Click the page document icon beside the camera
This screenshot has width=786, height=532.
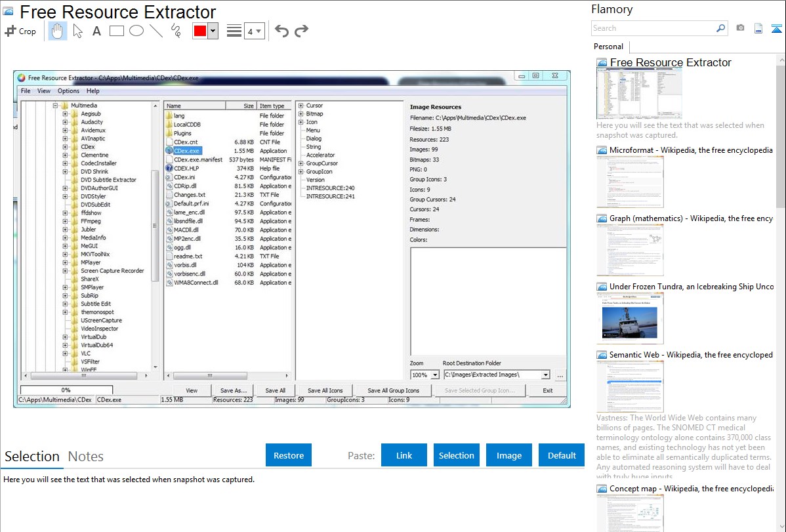click(758, 28)
